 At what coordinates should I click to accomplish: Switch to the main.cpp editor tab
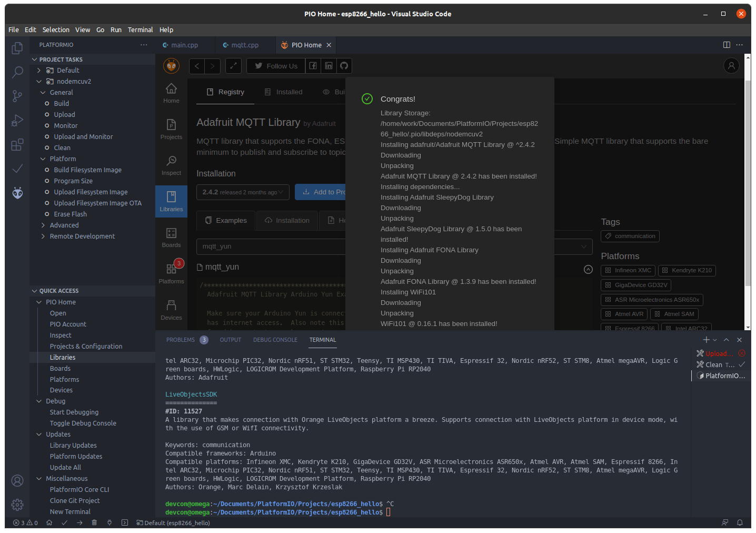(185, 45)
